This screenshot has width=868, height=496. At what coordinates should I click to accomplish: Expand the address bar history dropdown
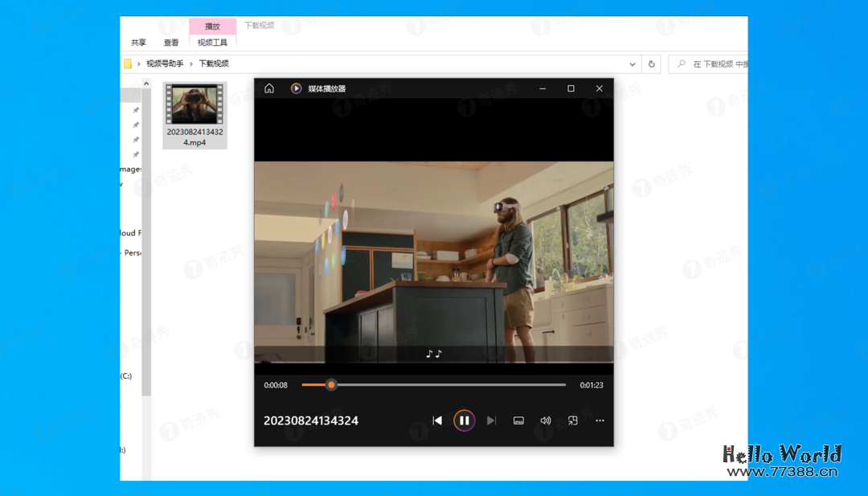click(633, 64)
